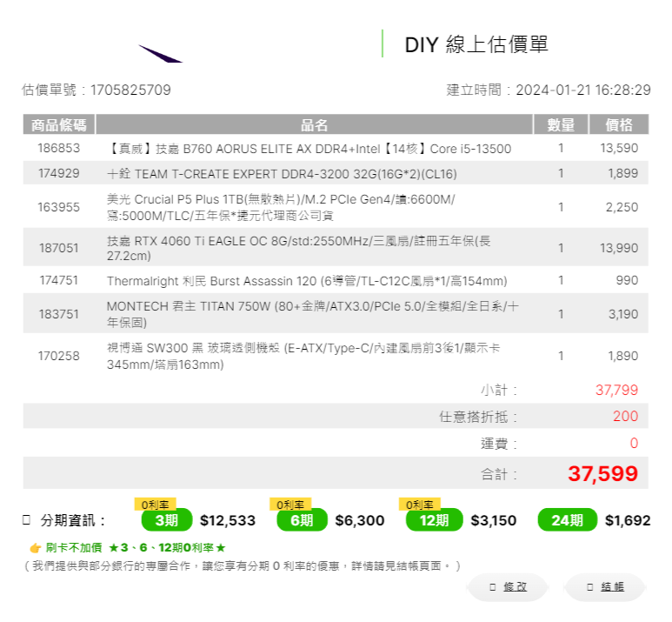Viewport: 672px width, 622px height.
Task: Click the store logo at top left
Action: pyautogui.click(x=161, y=53)
